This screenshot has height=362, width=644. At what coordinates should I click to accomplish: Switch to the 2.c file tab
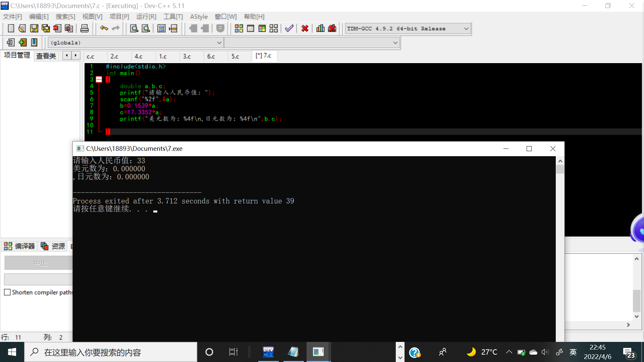(x=114, y=56)
